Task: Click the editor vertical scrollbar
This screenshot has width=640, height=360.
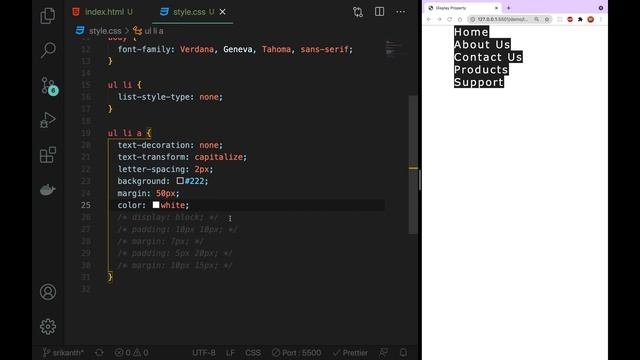Action: (413, 164)
